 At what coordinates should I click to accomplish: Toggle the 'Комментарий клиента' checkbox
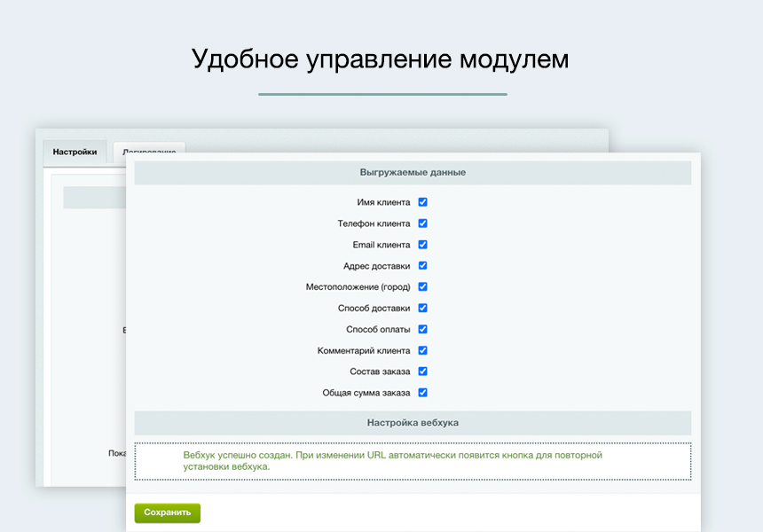coord(423,349)
